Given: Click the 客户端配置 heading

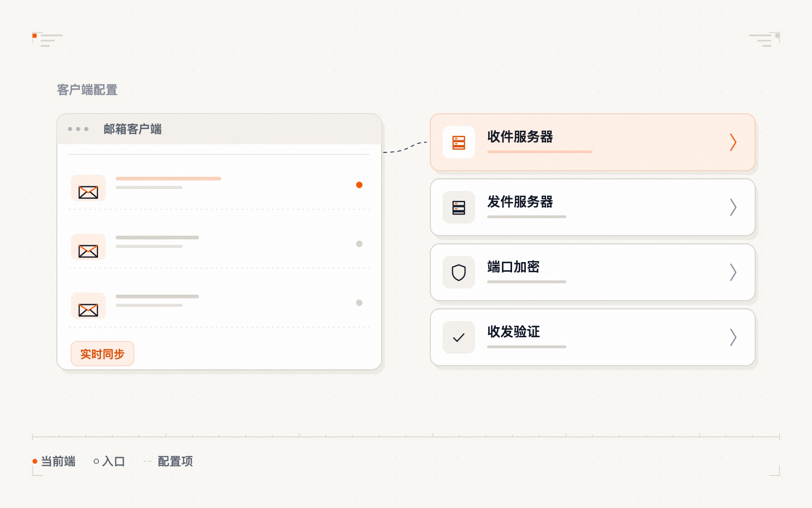Looking at the screenshot, I should (x=87, y=90).
